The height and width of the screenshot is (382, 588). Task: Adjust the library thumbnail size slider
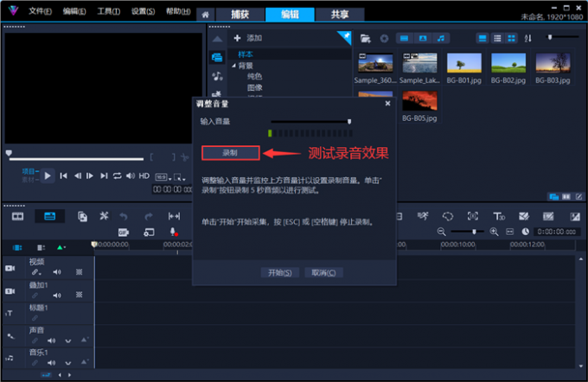point(550,37)
